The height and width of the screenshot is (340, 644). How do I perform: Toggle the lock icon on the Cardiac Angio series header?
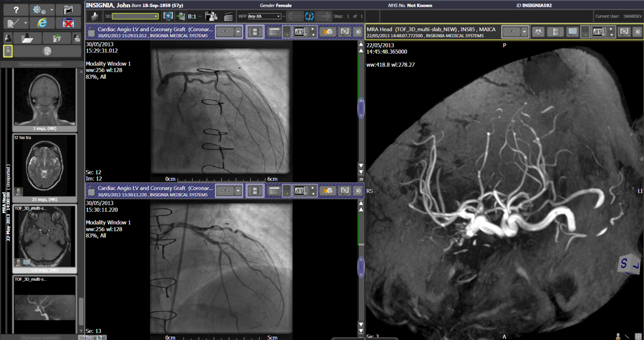pos(90,32)
